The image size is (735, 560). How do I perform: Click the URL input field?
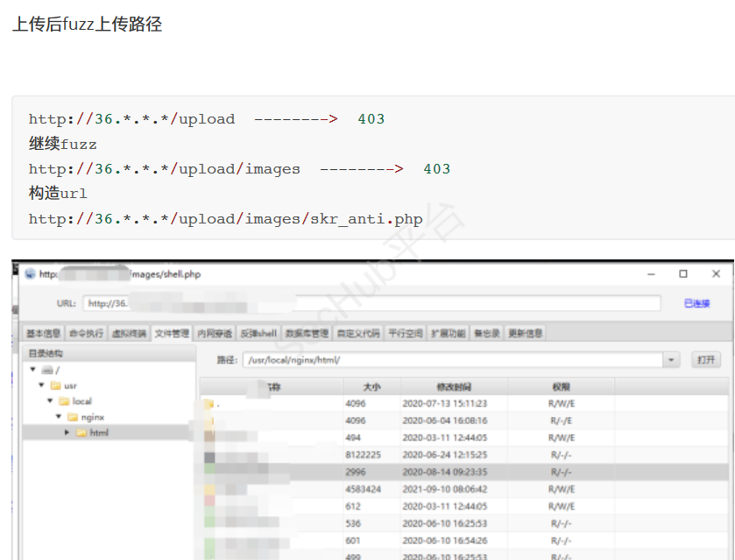click(x=372, y=303)
